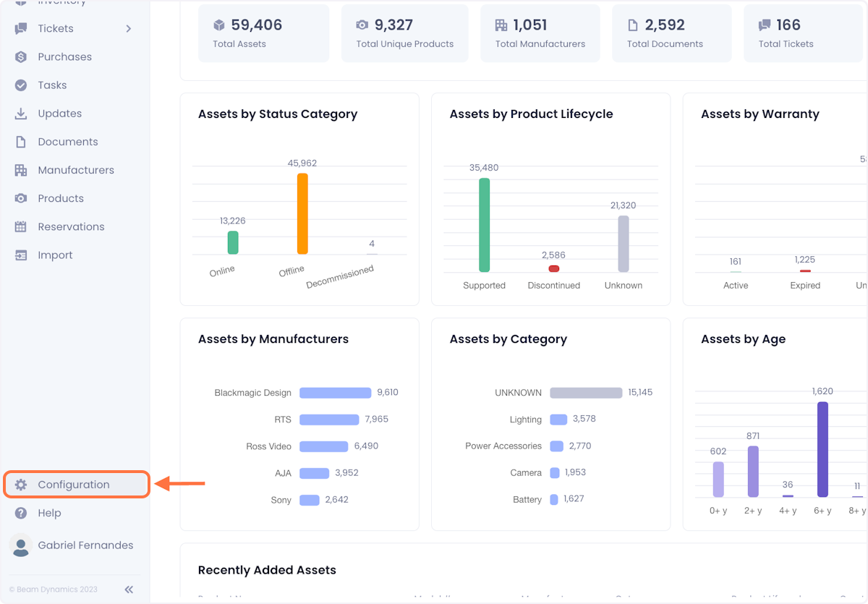The width and height of the screenshot is (868, 604).
Task: Click the Total Documents file icon
Action: [x=633, y=25]
